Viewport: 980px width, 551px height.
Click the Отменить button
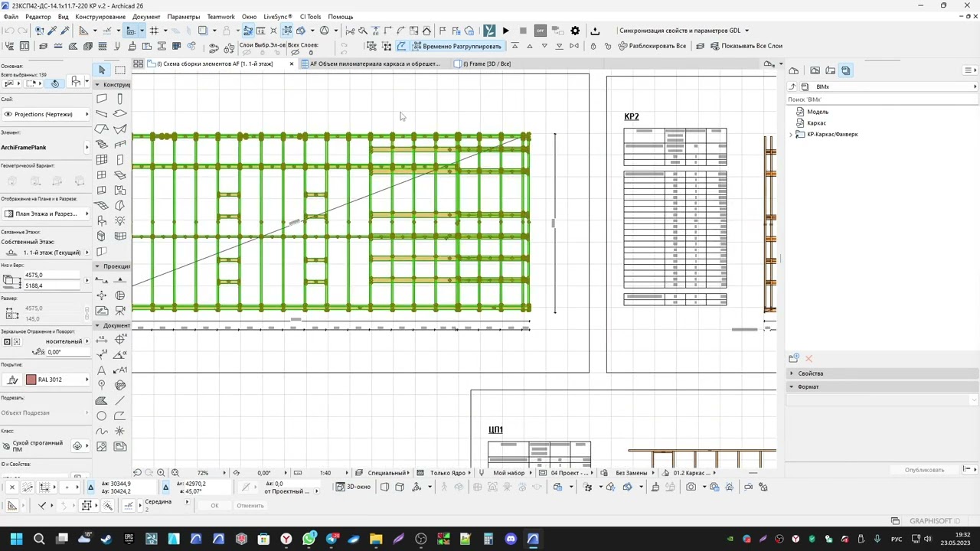[x=250, y=505]
